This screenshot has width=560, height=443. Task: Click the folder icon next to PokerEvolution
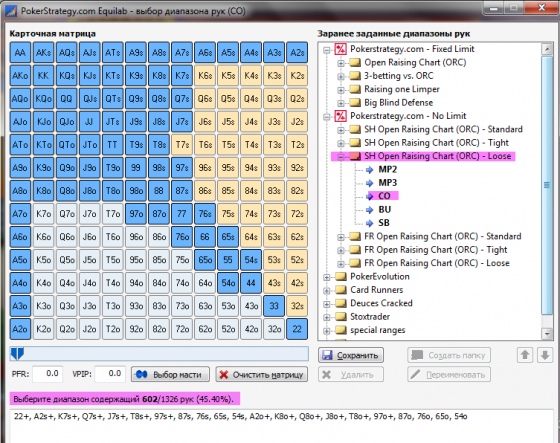(x=341, y=277)
